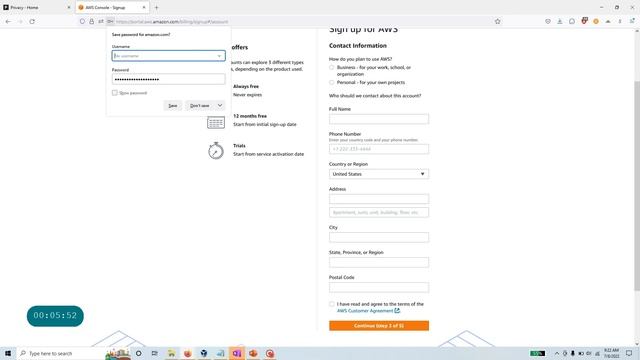This screenshot has width=640, height=360.
Task: Click the Apartment, suite, unit address field
Action: (379, 212)
